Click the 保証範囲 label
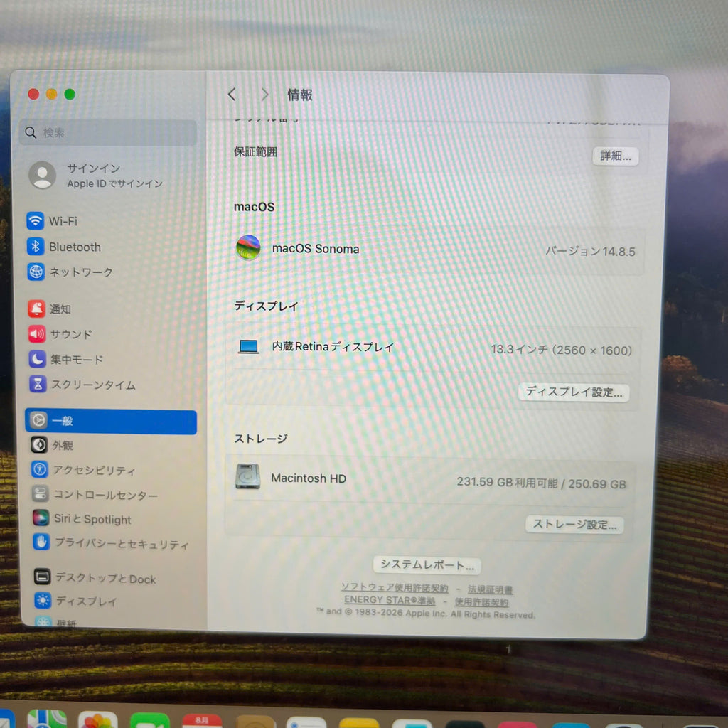 coord(255,152)
